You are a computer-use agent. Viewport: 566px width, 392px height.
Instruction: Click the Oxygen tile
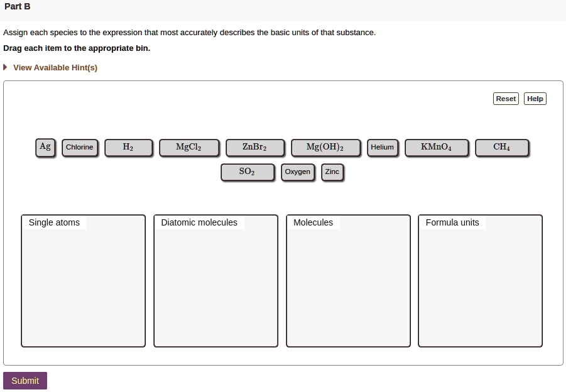click(x=297, y=171)
